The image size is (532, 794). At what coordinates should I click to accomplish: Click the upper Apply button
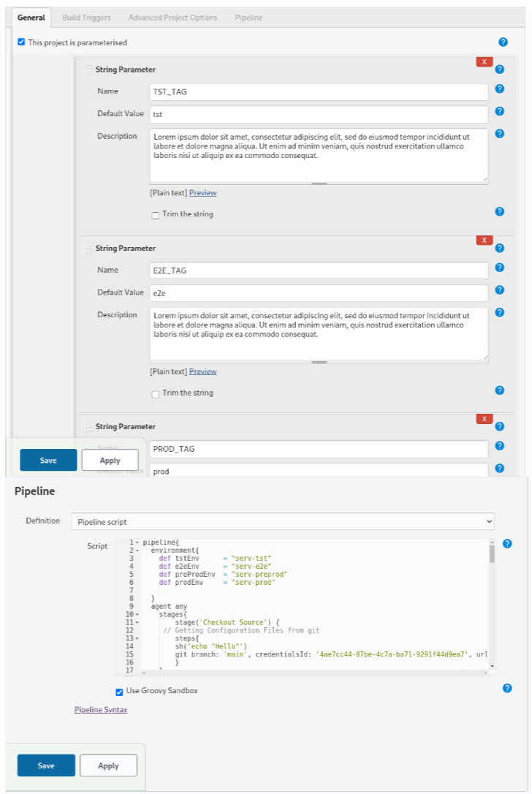pyautogui.click(x=110, y=461)
